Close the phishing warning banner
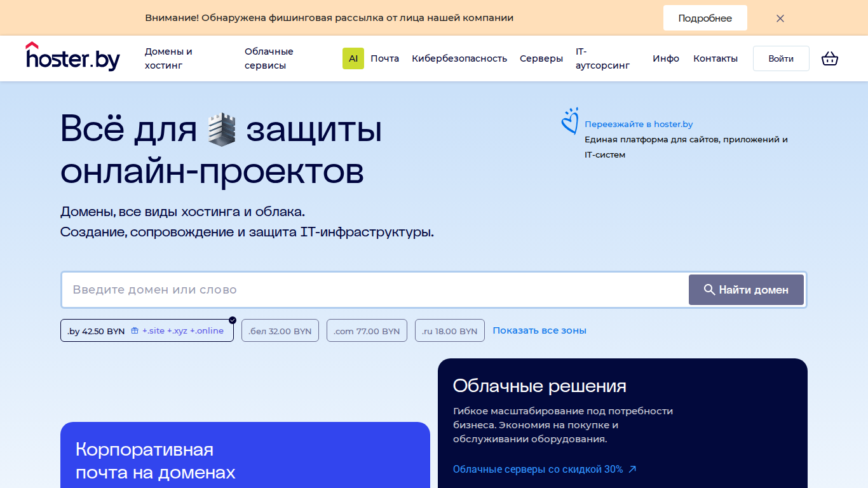This screenshot has width=868, height=488. point(780,18)
